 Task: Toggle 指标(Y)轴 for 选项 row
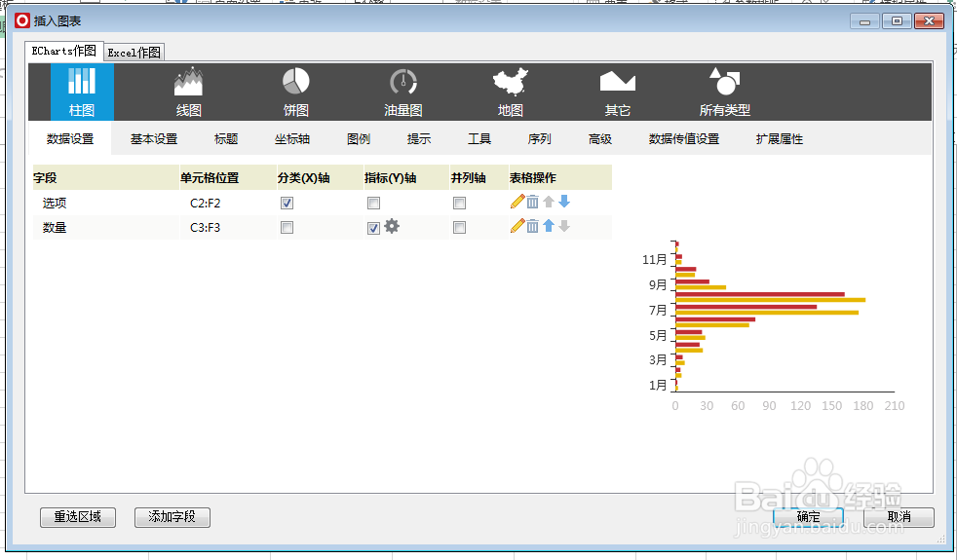tap(373, 204)
